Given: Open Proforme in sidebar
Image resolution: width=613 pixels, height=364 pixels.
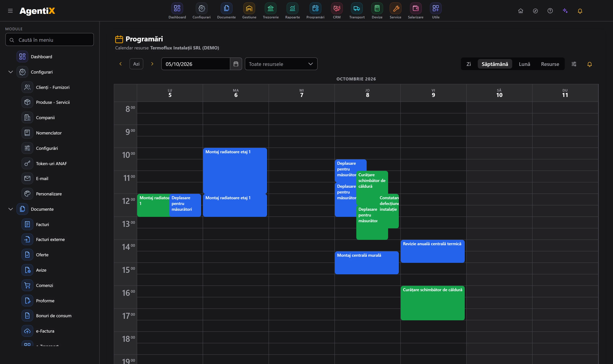Looking at the screenshot, I should [38, 300].
